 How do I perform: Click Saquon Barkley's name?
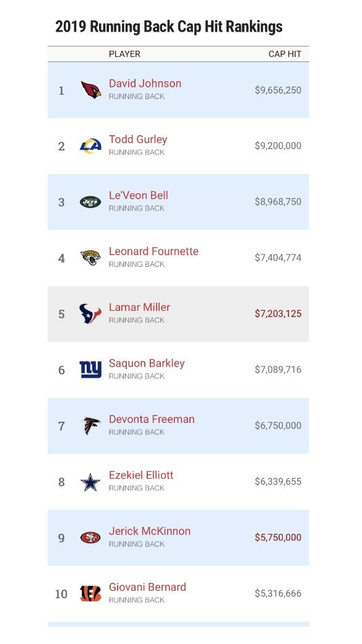[x=147, y=363]
